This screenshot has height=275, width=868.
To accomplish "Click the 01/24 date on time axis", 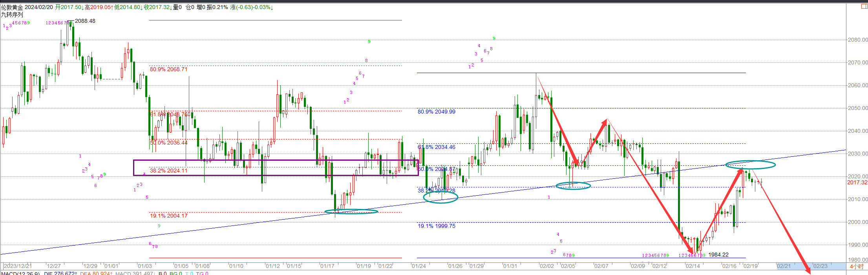I will click(x=419, y=266).
